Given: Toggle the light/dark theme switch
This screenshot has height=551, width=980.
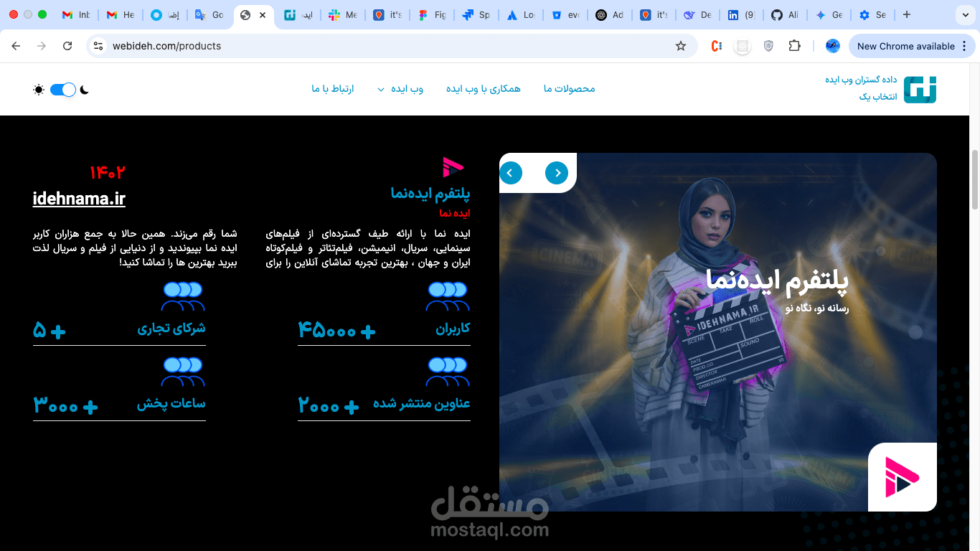Looking at the screenshot, I should coord(63,90).
